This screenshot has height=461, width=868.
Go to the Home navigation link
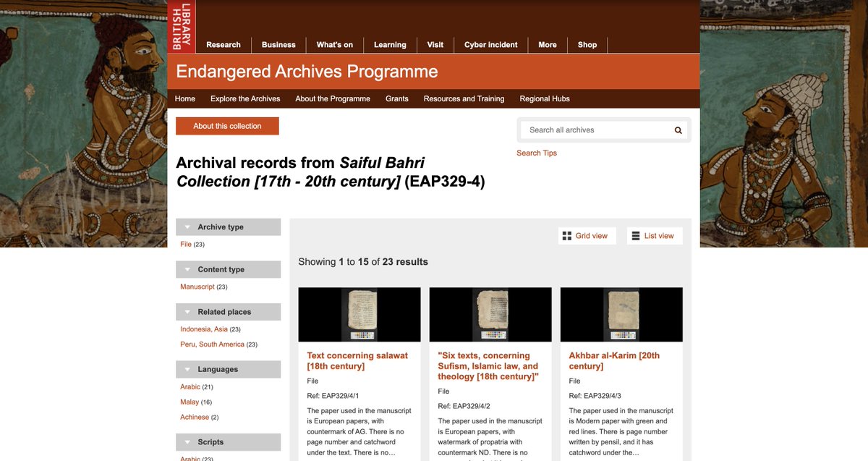point(185,98)
